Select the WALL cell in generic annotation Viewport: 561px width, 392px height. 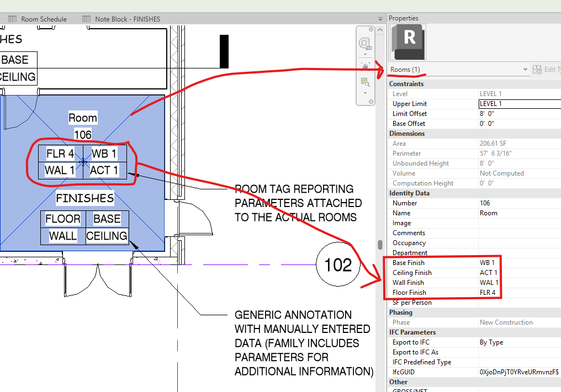(x=63, y=236)
